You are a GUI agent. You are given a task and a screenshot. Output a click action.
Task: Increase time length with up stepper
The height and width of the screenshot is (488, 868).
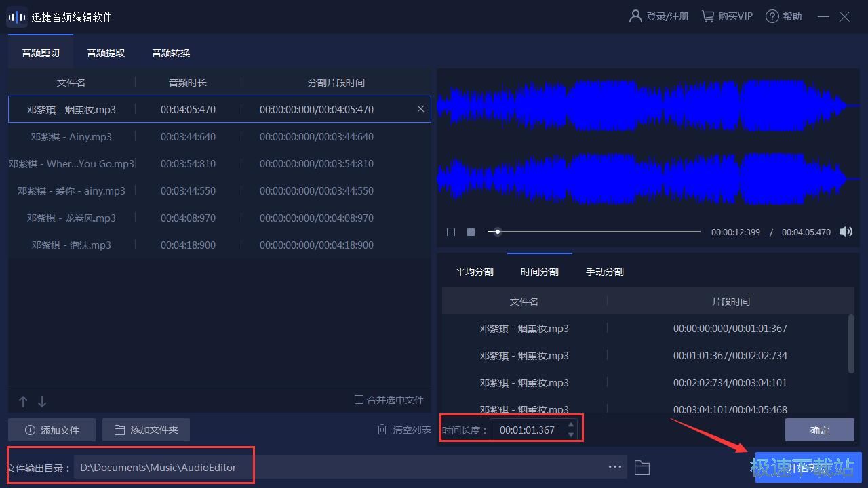571,425
